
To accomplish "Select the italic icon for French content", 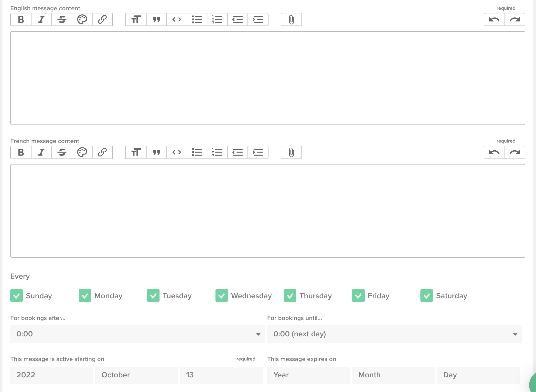I will tap(41, 152).
